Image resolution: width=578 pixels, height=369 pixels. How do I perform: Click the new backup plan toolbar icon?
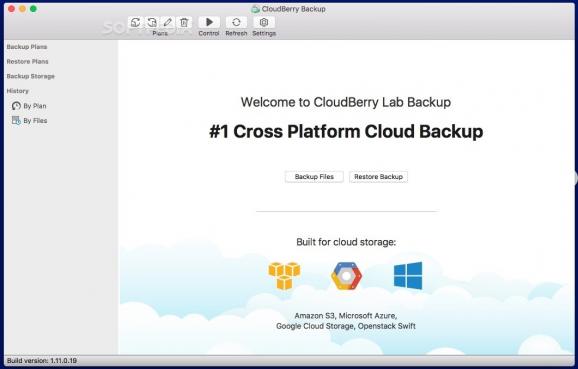[135, 22]
